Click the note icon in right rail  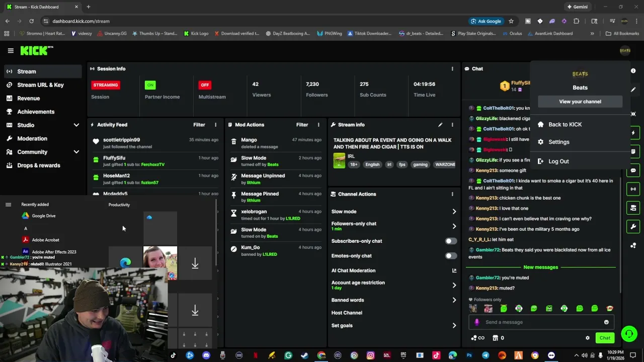633,151
